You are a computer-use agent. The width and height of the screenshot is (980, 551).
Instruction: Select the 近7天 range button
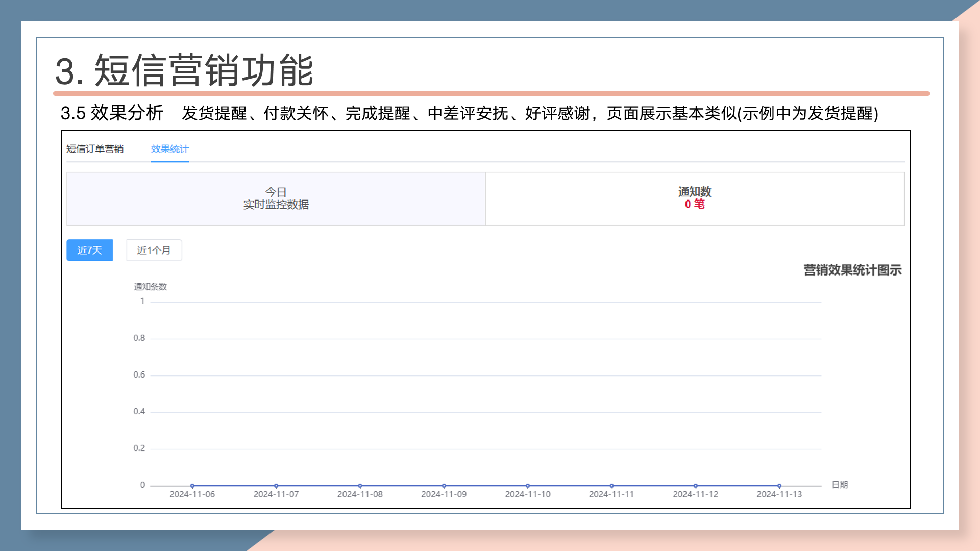coord(89,250)
